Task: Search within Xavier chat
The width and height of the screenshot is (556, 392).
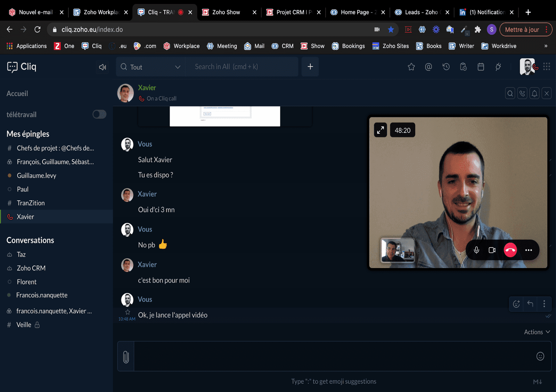Action: click(510, 93)
